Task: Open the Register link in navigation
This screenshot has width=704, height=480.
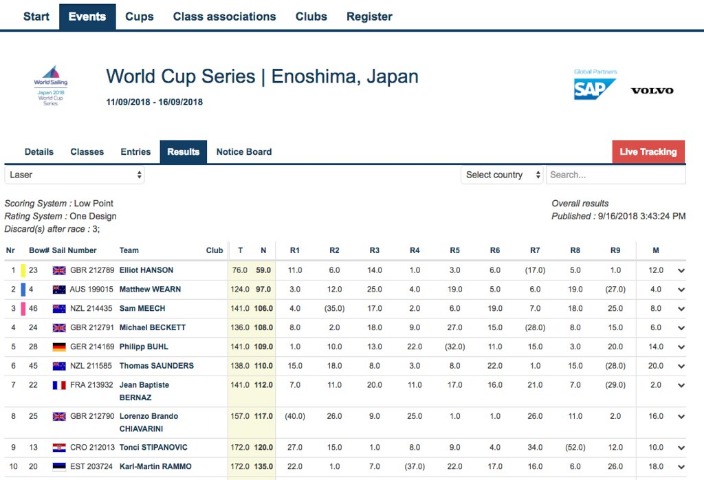Action: (x=369, y=17)
